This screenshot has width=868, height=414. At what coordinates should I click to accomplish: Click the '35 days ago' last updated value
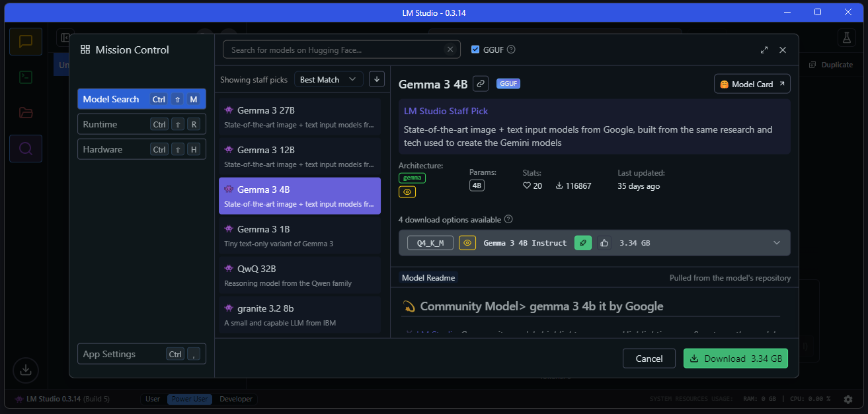click(x=639, y=186)
